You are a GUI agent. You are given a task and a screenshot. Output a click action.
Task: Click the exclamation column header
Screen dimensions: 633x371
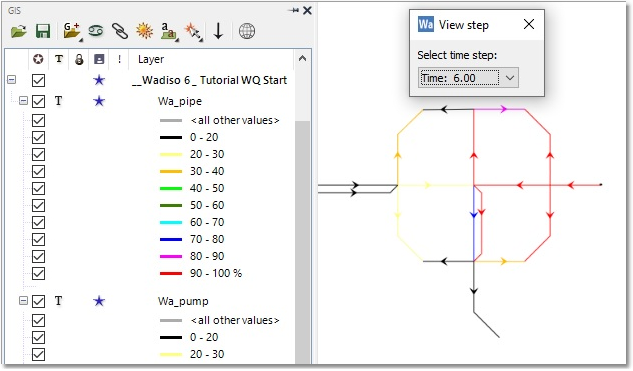[x=119, y=59]
